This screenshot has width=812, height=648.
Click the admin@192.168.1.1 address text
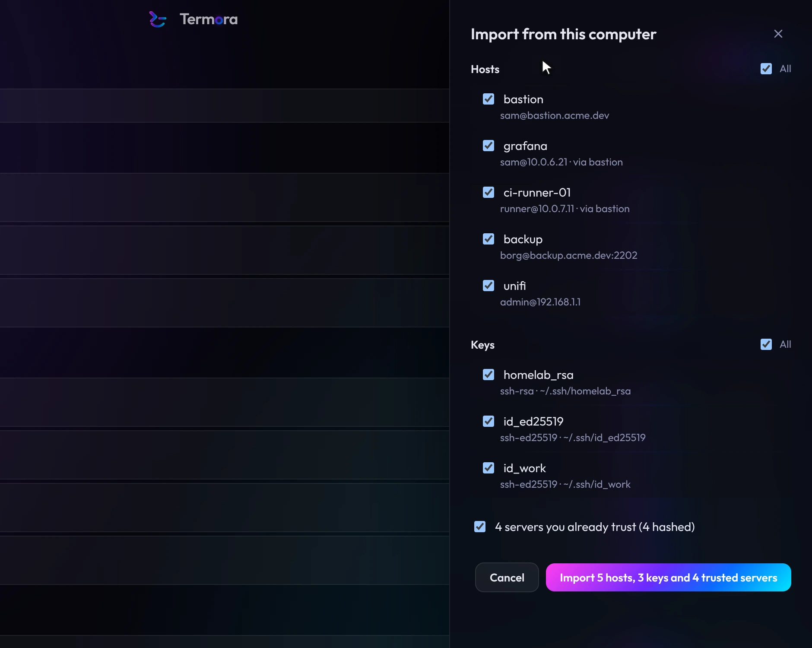(540, 302)
